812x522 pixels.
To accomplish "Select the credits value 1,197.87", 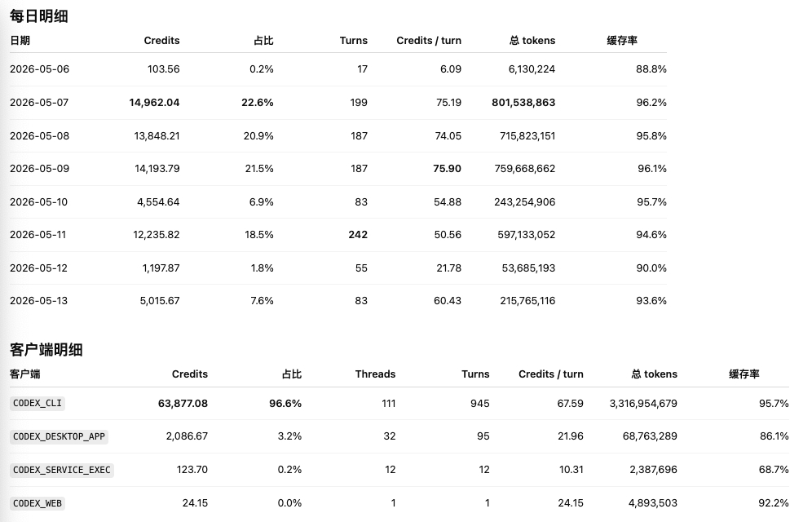I will tap(161, 268).
